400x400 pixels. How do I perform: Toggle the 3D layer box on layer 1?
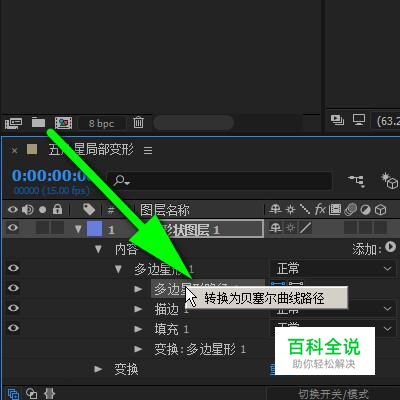[381, 228]
